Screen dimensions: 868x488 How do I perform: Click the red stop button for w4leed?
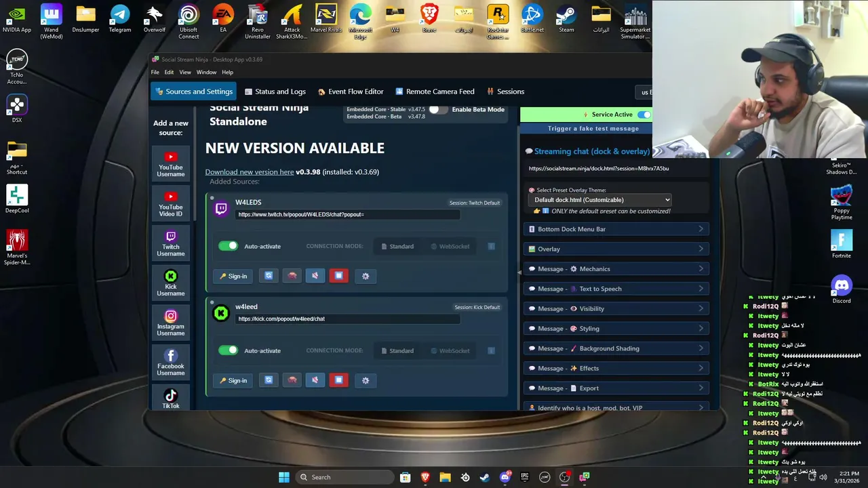coord(338,380)
